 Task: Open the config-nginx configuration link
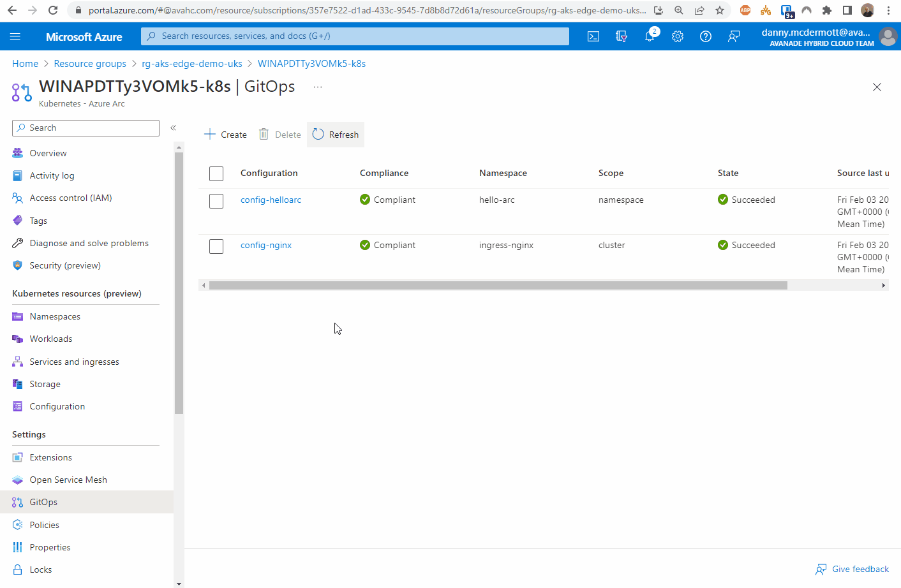tap(266, 245)
